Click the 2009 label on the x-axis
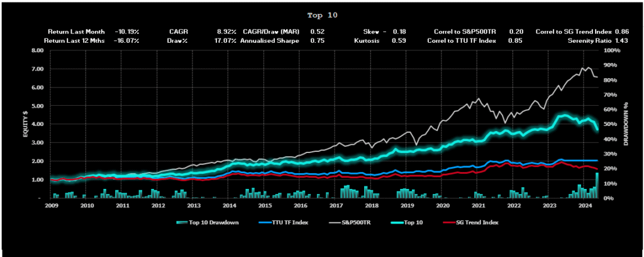Viewport: 644px width, 257px height. pos(52,205)
